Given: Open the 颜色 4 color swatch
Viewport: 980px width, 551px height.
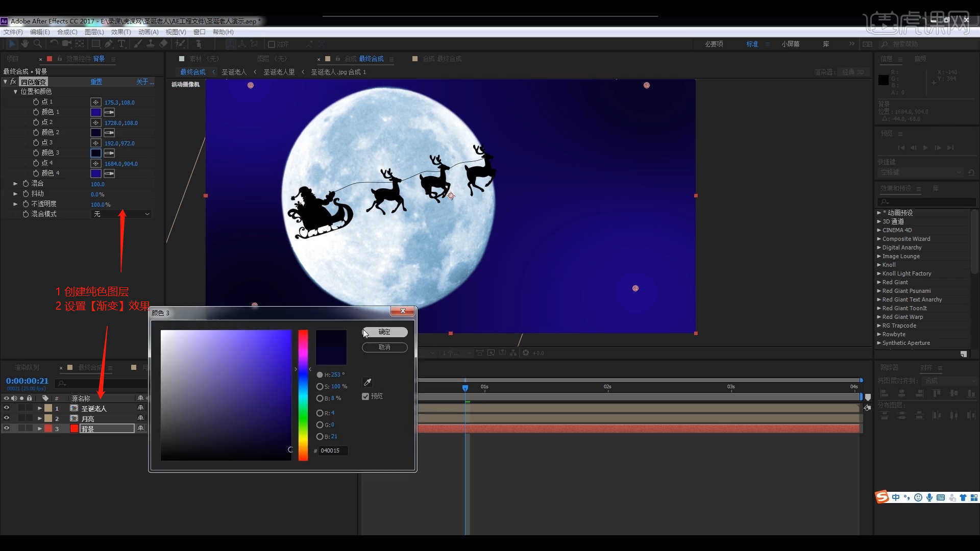Looking at the screenshot, I should click(x=96, y=173).
